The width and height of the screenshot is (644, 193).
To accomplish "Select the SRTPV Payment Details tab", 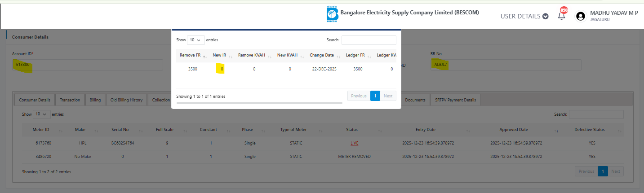I will tap(455, 100).
